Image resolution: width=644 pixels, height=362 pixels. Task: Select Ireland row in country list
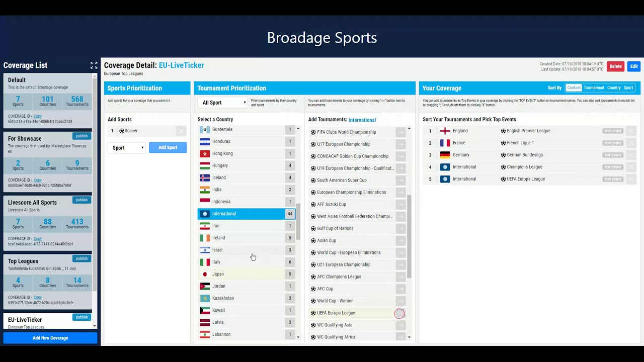click(247, 238)
